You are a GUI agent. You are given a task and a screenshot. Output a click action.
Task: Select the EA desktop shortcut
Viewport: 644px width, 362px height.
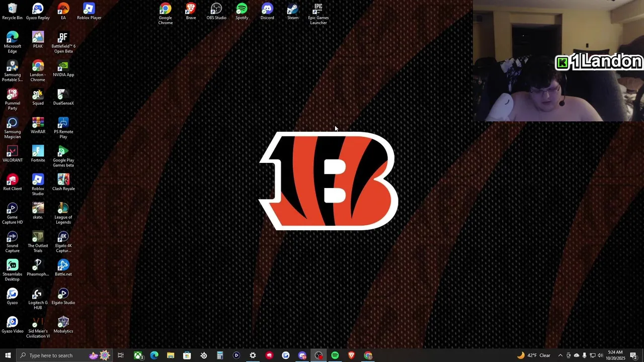click(x=63, y=12)
